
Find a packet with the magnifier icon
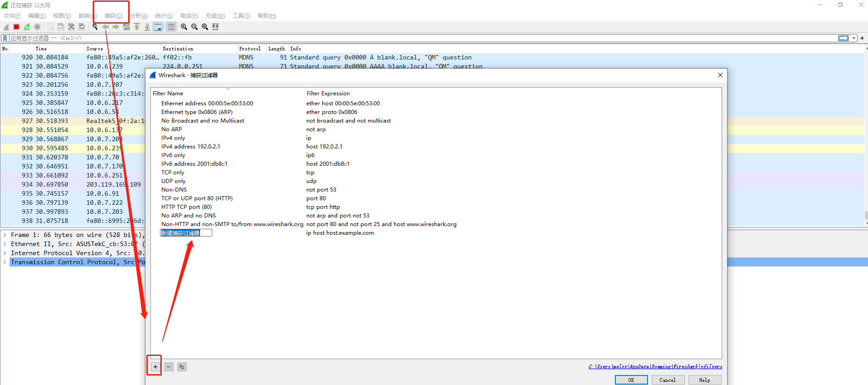pyautogui.click(x=95, y=27)
